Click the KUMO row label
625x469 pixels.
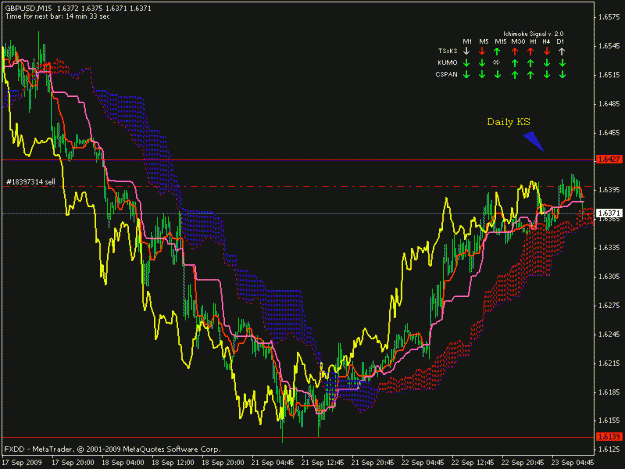(x=447, y=63)
